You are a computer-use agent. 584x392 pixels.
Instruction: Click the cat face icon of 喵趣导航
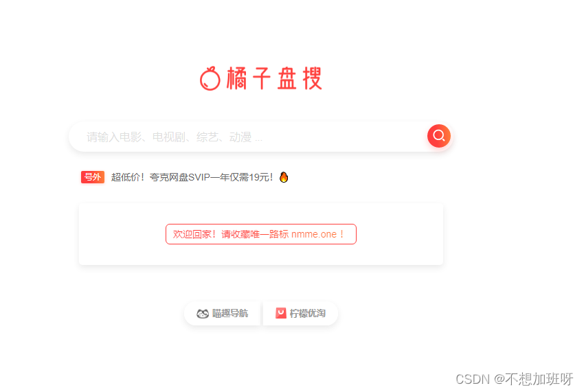pos(202,314)
